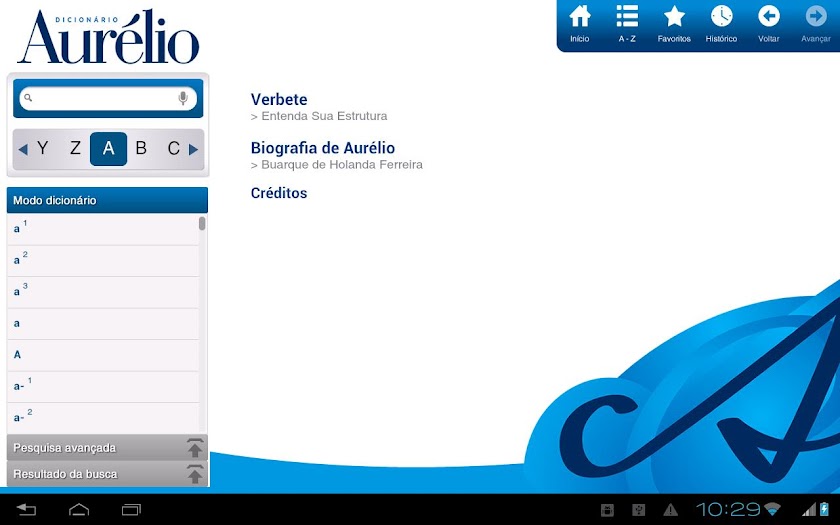Expand the Resultado da busca panel
The image size is (840, 525).
107,474
